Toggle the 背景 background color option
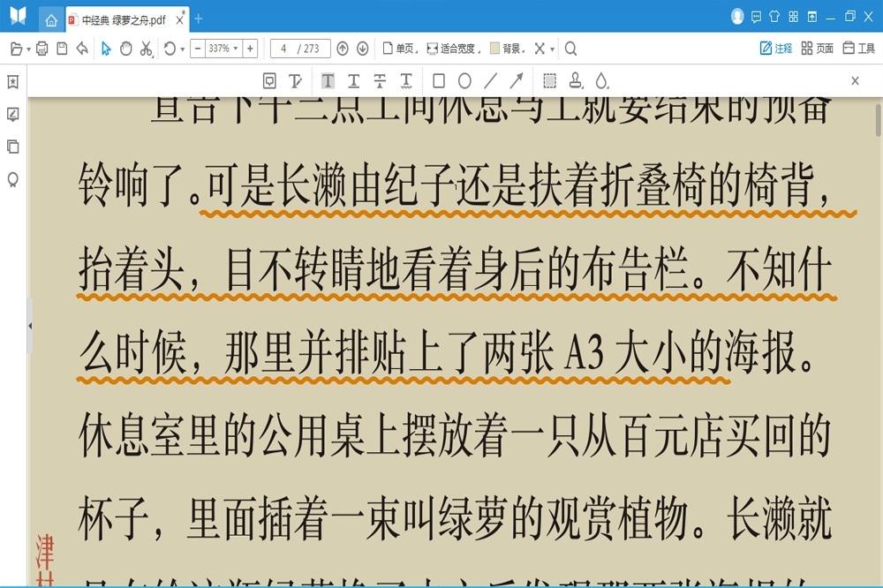This screenshot has width=883, height=588. tap(507, 49)
